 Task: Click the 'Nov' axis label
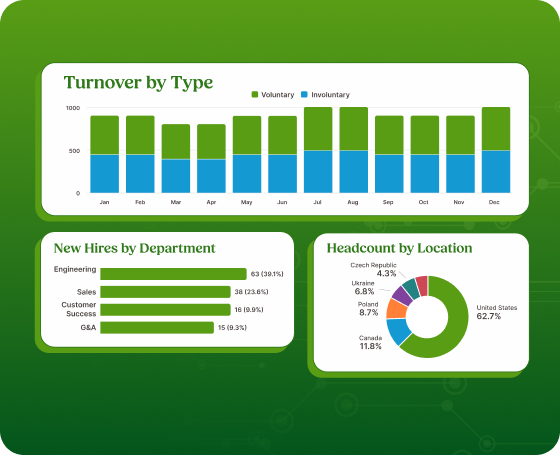click(459, 202)
